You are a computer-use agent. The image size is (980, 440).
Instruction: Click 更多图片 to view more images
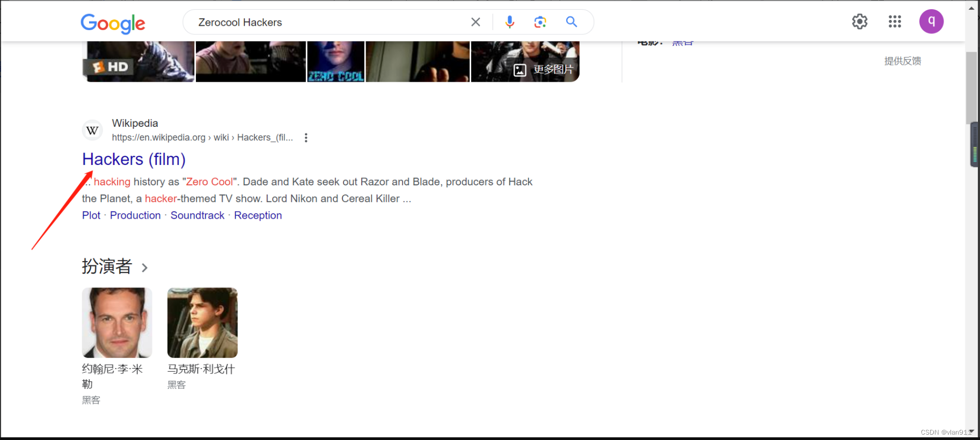pyautogui.click(x=544, y=70)
